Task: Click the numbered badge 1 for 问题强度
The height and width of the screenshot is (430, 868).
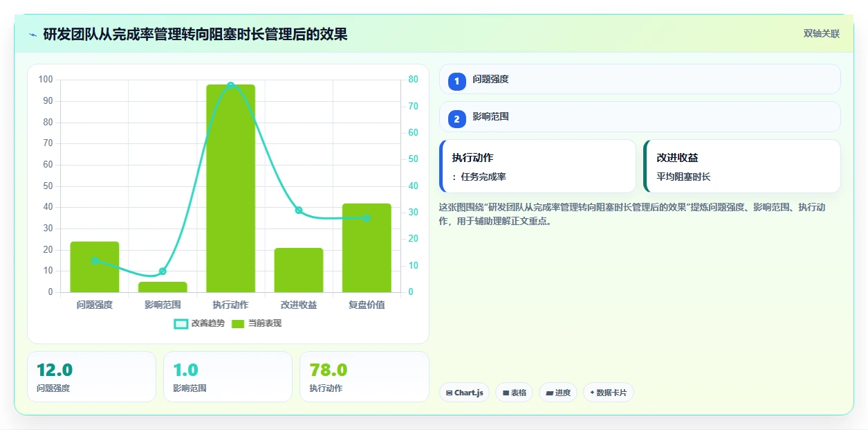Action: click(x=456, y=81)
